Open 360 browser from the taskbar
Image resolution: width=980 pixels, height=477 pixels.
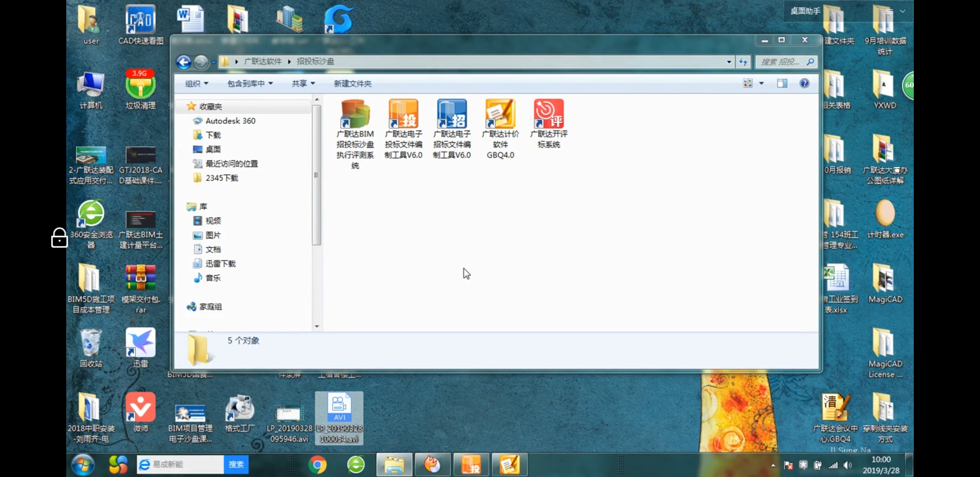click(356, 465)
